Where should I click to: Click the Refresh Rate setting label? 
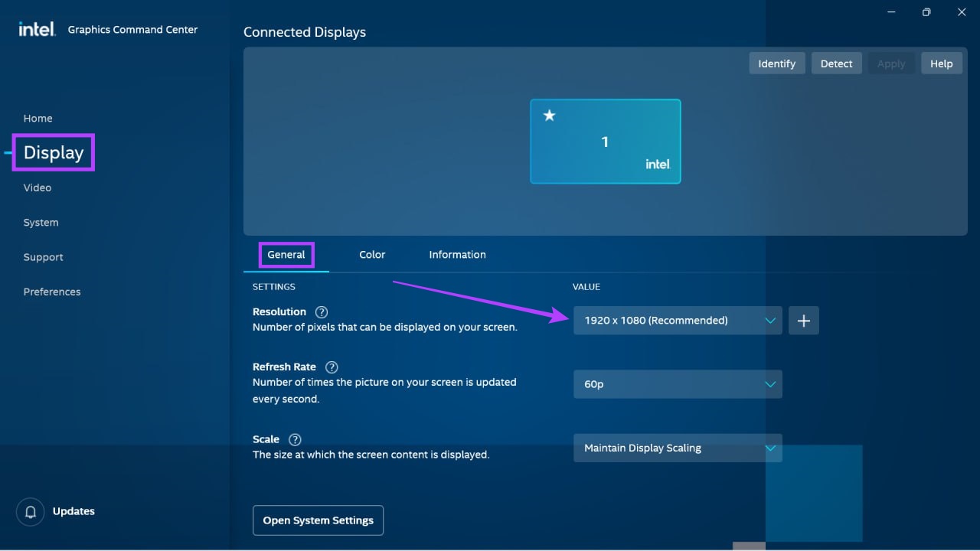(284, 367)
